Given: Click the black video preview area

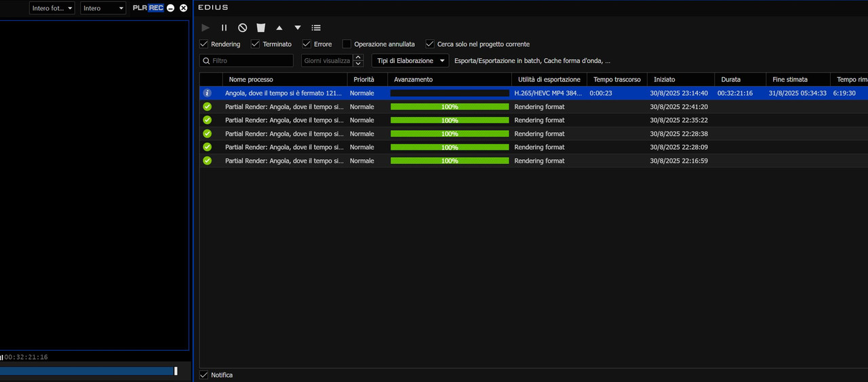Looking at the screenshot, I should tap(94, 185).
